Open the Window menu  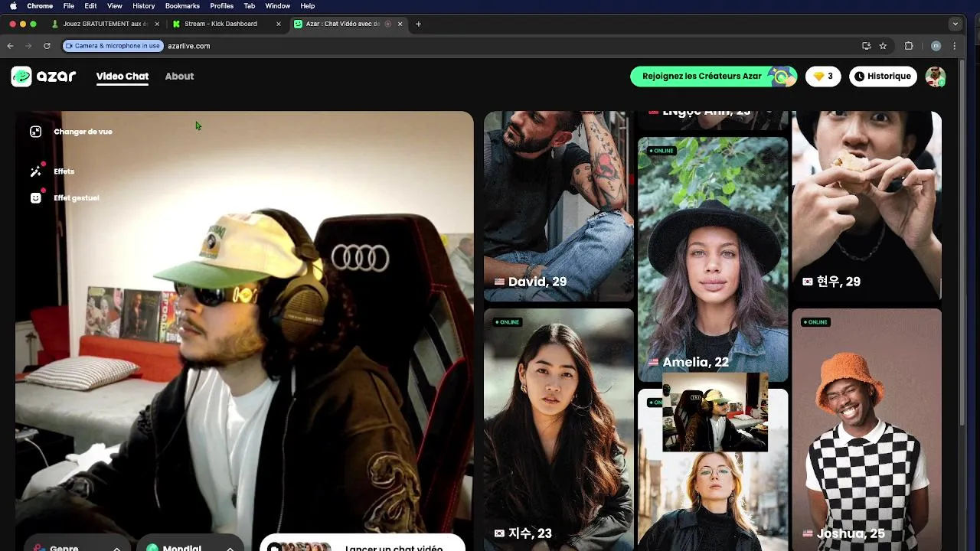(277, 5)
